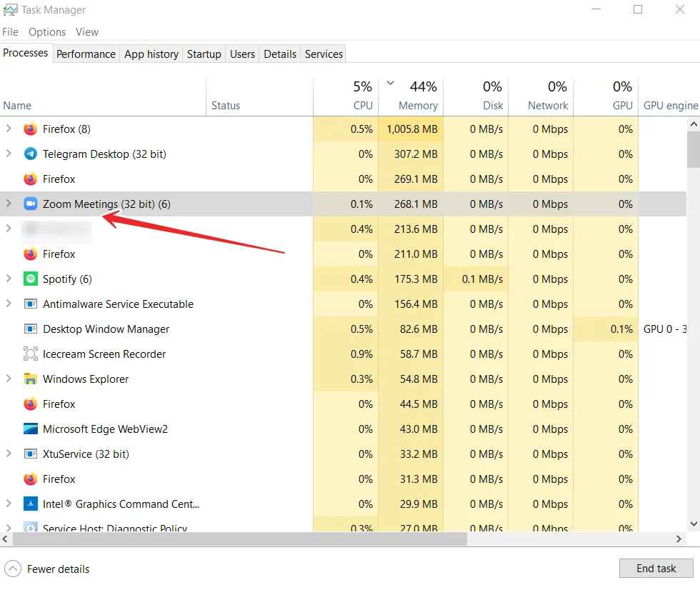Click the Microsoft Edge WebView2 icon
The width and height of the screenshot is (700, 590).
click(30, 429)
